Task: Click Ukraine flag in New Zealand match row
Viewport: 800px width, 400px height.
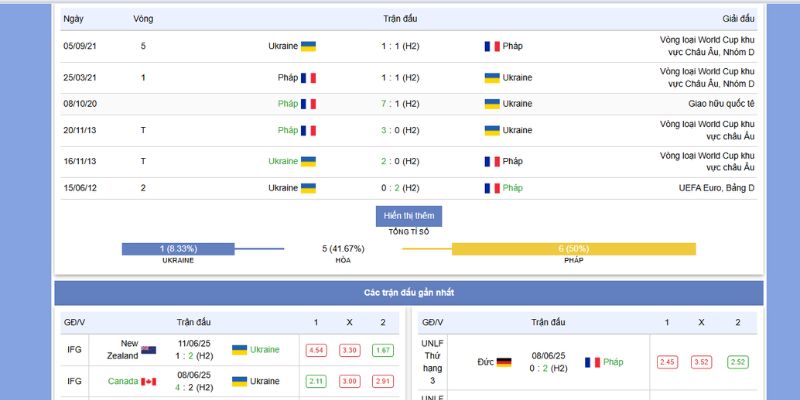Action: click(239, 350)
